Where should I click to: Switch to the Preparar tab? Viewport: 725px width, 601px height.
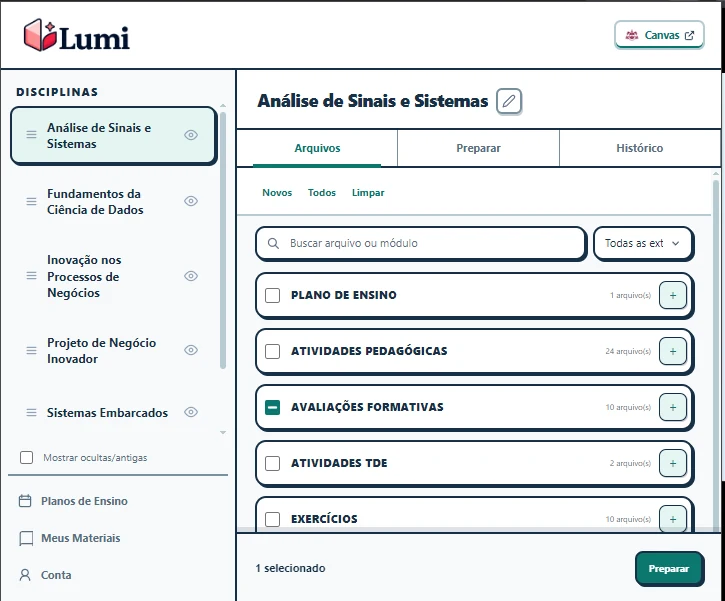(x=478, y=148)
